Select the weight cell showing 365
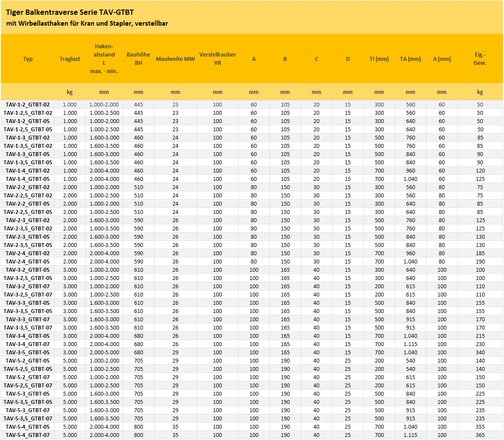504x440 pixels. click(480, 435)
